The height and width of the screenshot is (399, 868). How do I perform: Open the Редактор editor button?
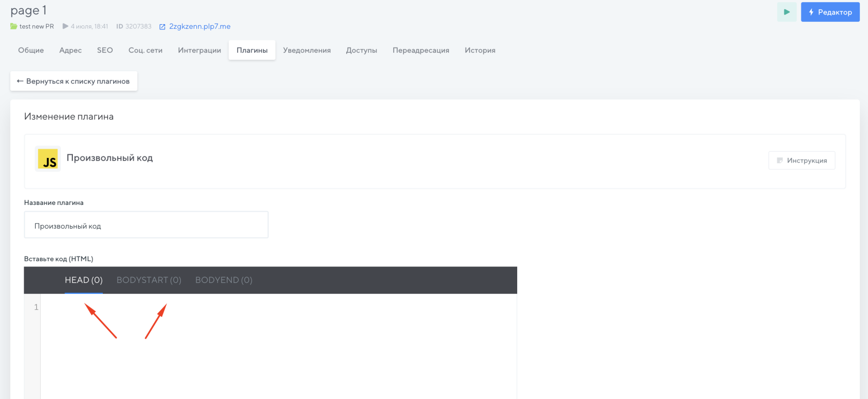(830, 12)
